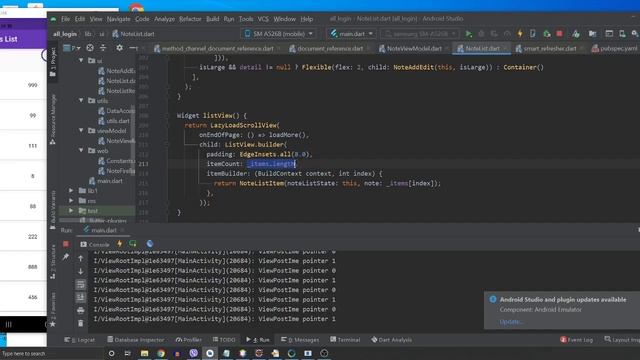The image size is (640, 360).
Task: Select utils.dart file in project tree
Action: pos(114,121)
